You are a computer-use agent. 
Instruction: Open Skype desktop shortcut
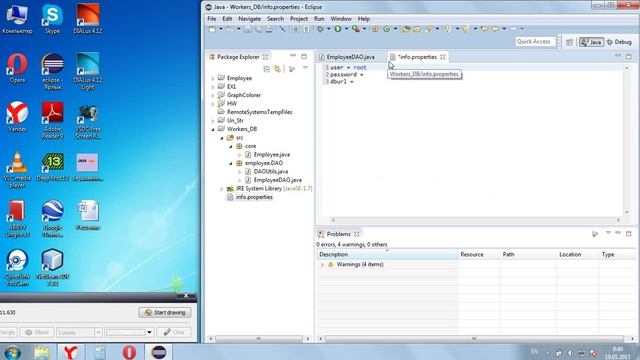pyautogui.click(x=52, y=19)
